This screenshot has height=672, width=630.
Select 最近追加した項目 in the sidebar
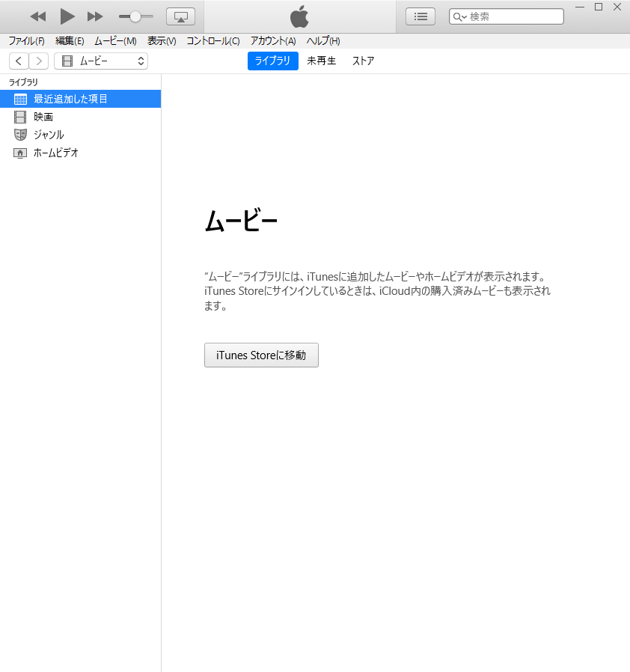point(80,99)
